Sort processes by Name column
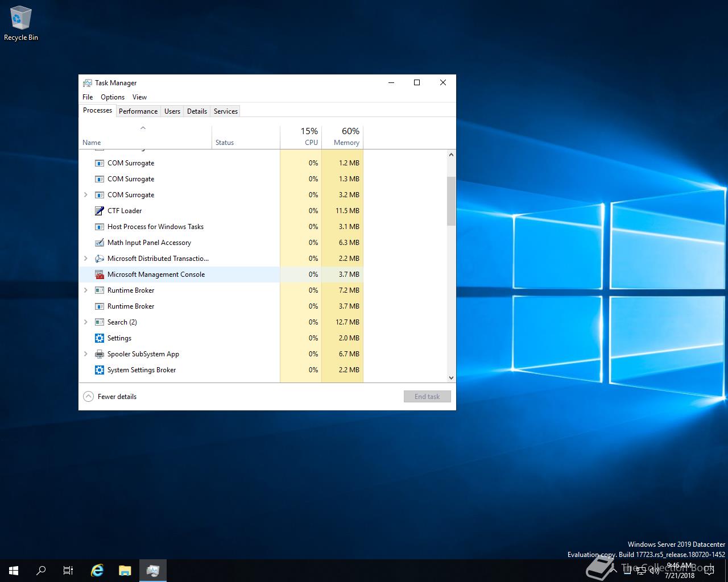This screenshot has height=582, width=728. 145,137
